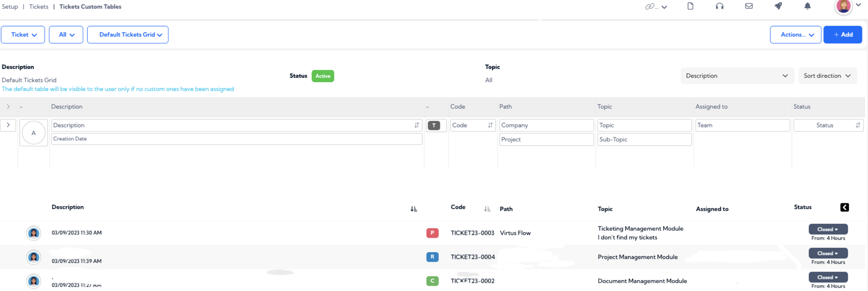Open the Ticket dropdown
This screenshot has height=291, width=868.
click(23, 35)
